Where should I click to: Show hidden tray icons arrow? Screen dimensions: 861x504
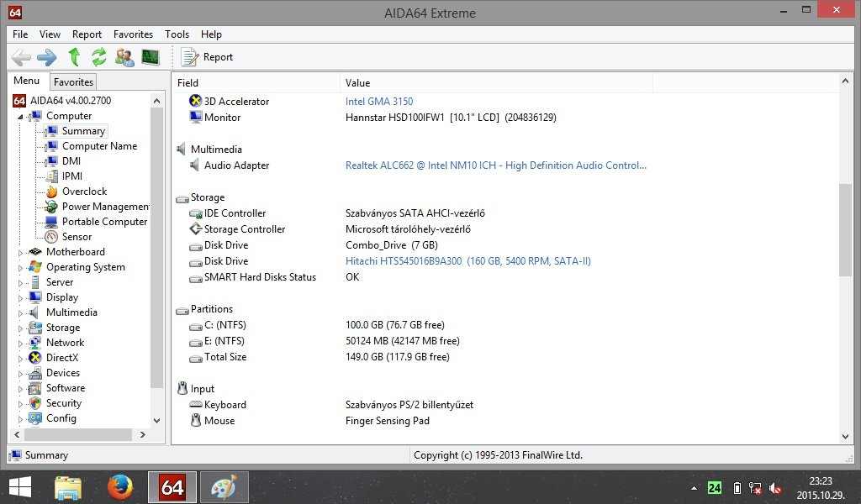point(694,487)
